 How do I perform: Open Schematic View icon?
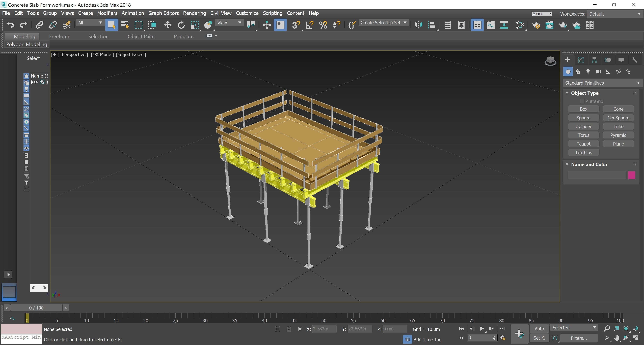504,25
